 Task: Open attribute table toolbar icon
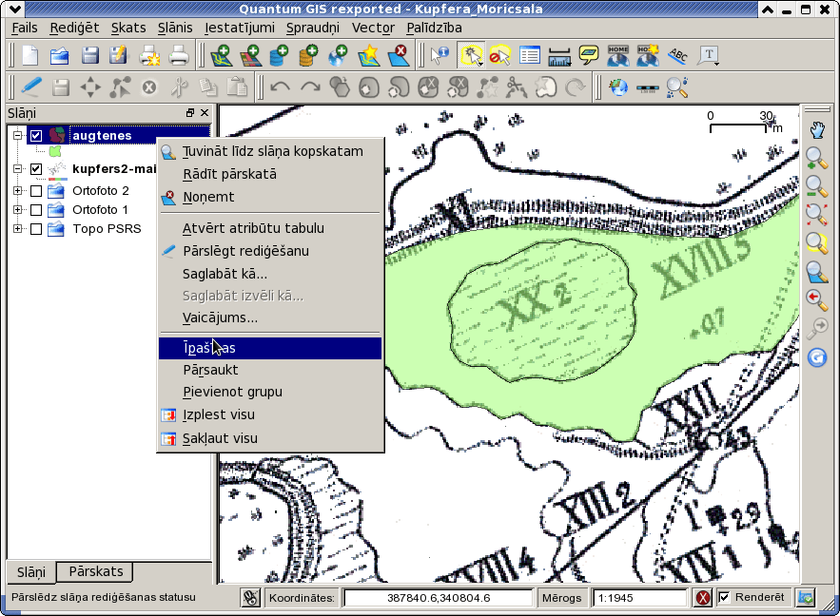coord(529,55)
